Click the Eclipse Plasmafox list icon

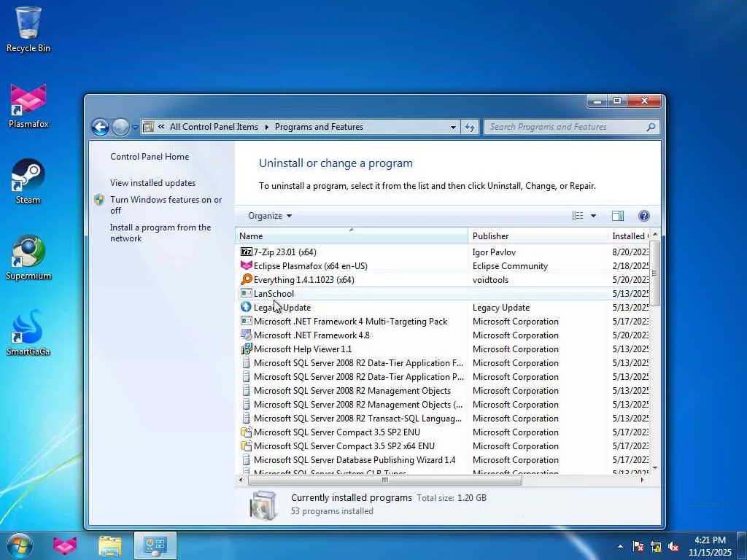[246, 265]
